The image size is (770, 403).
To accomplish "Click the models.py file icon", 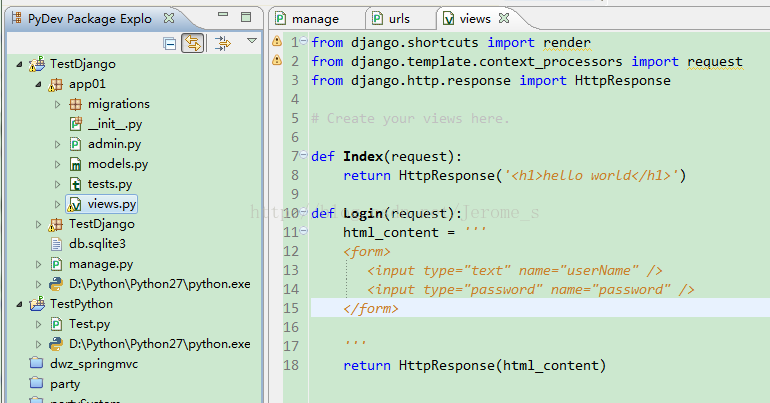I will (x=75, y=164).
